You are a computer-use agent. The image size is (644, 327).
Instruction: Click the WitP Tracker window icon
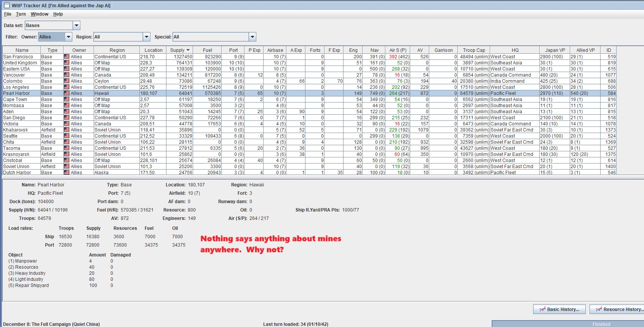(x=6, y=5)
